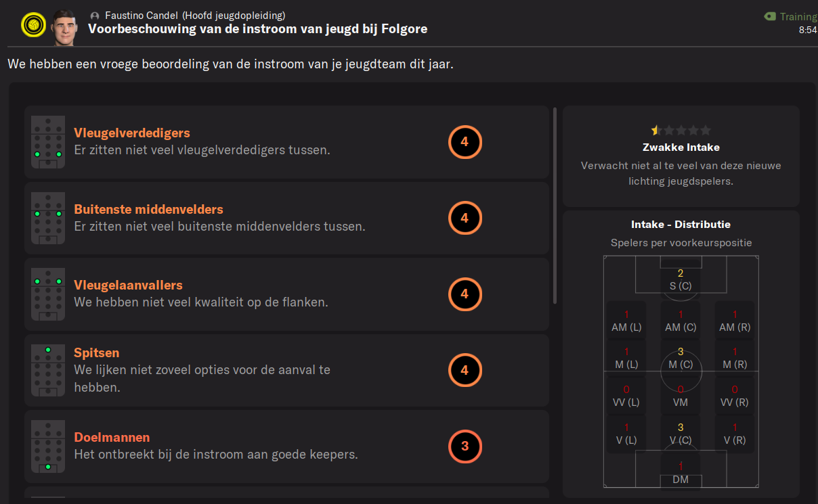Click the Vleugelaanvallers pitch position icon
This screenshot has height=504, width=818.
click(48, 294)
